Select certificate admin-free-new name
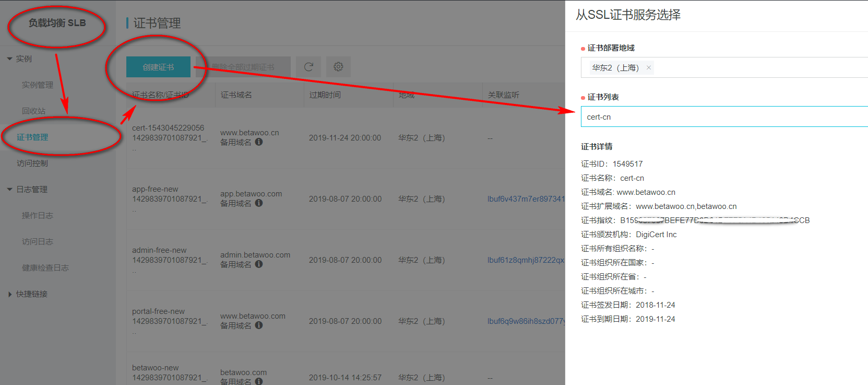This screenshot has height=385, width=868. coord(159,250)
